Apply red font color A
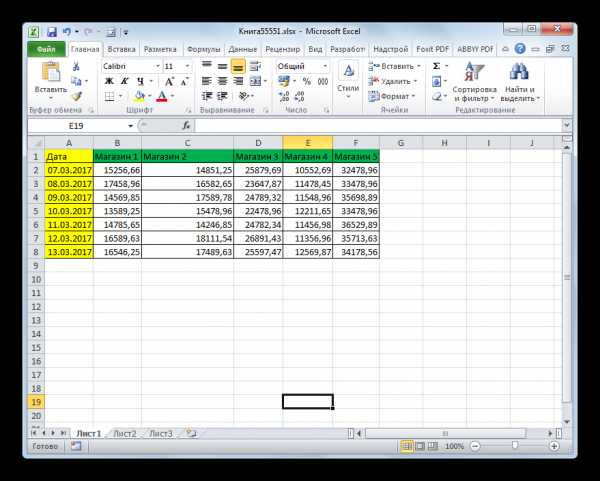This screenshot has height=481, width=600. click(162, 96)
